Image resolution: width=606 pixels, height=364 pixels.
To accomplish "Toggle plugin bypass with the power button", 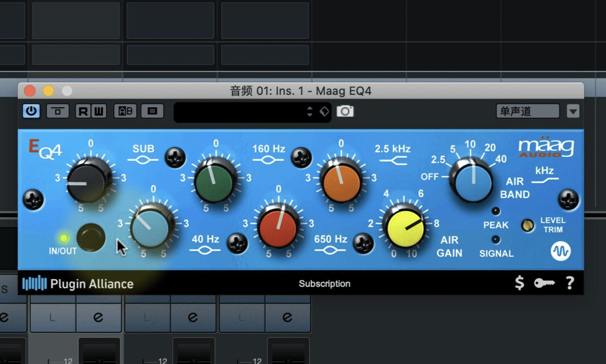I will coord(31,111).
